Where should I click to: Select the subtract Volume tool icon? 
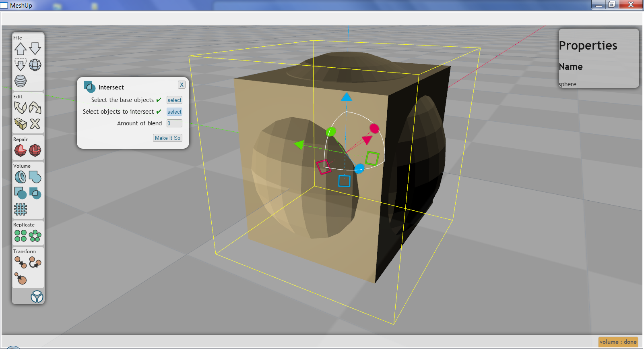[x=21, y=193]
